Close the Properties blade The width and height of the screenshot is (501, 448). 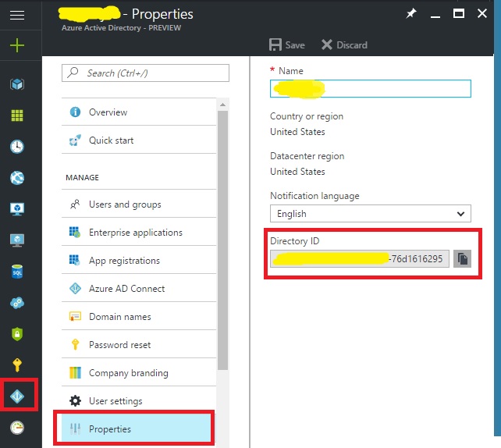[482, 13]
